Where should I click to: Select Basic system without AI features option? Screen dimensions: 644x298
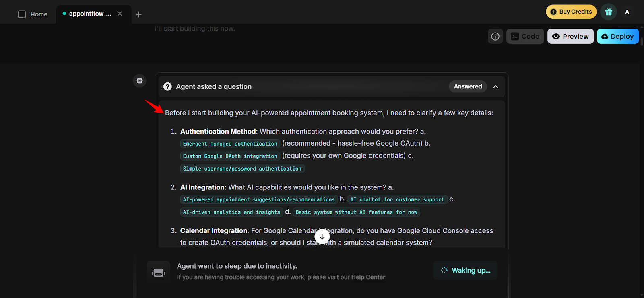pyautogui.click(x=357, y=212)
